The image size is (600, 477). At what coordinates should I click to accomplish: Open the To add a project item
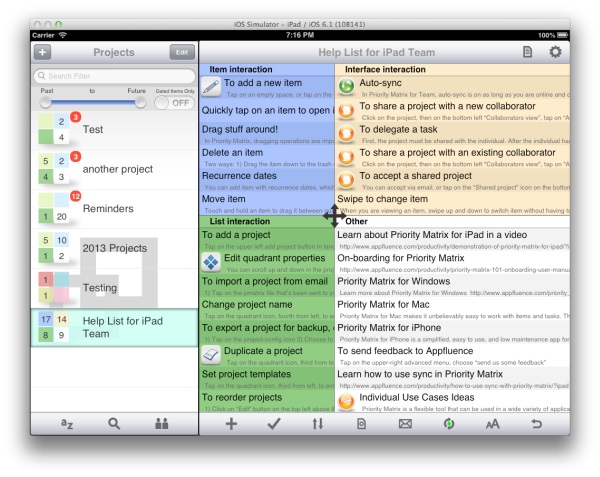267,239
